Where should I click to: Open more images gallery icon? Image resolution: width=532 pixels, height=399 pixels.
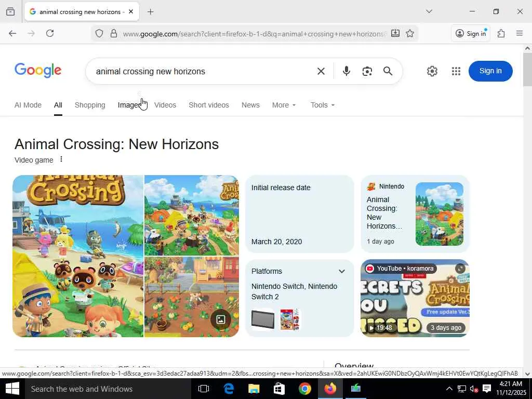[221, 320]
